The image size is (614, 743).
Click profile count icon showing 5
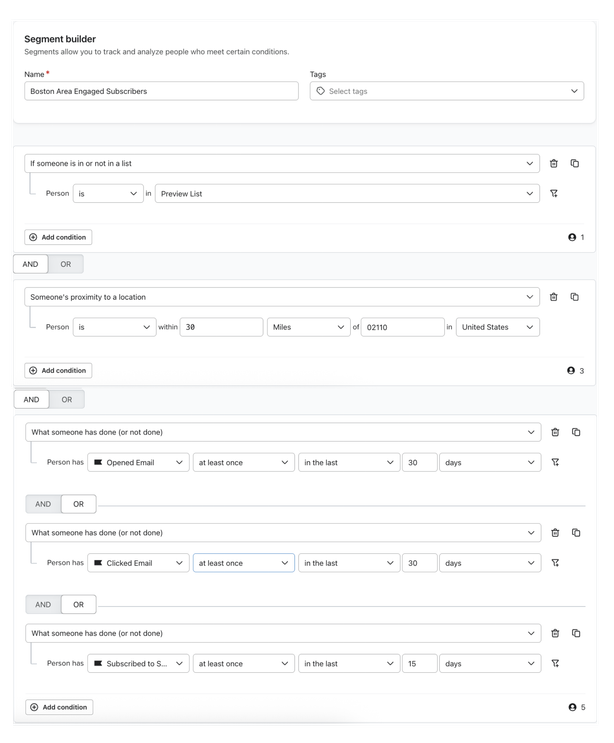(572, 707)
